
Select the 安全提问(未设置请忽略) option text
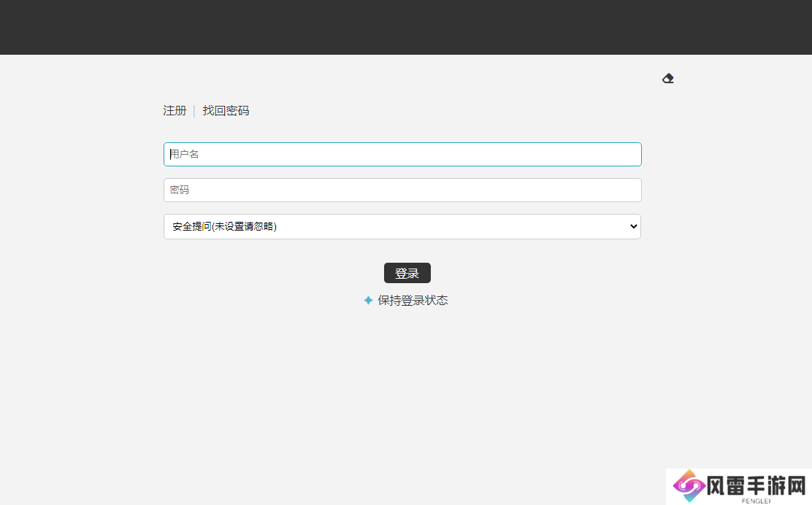click(x=225, y=226)
